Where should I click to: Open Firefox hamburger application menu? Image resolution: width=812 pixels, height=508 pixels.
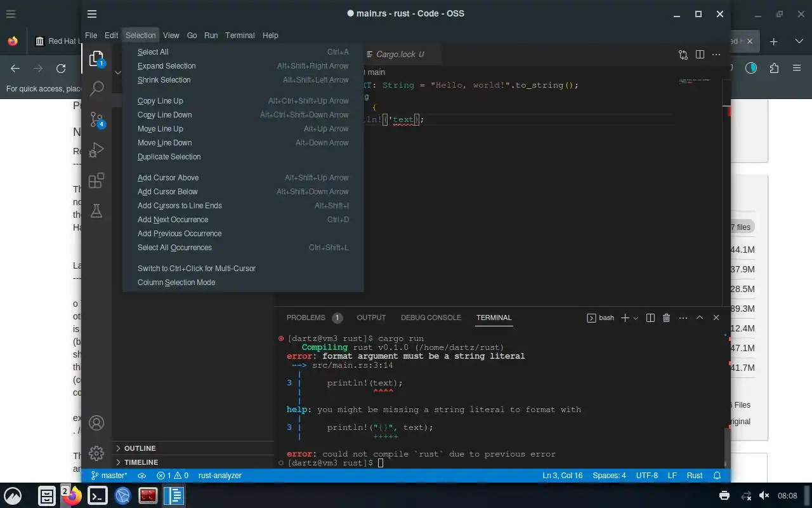click(x=797, y=68)
